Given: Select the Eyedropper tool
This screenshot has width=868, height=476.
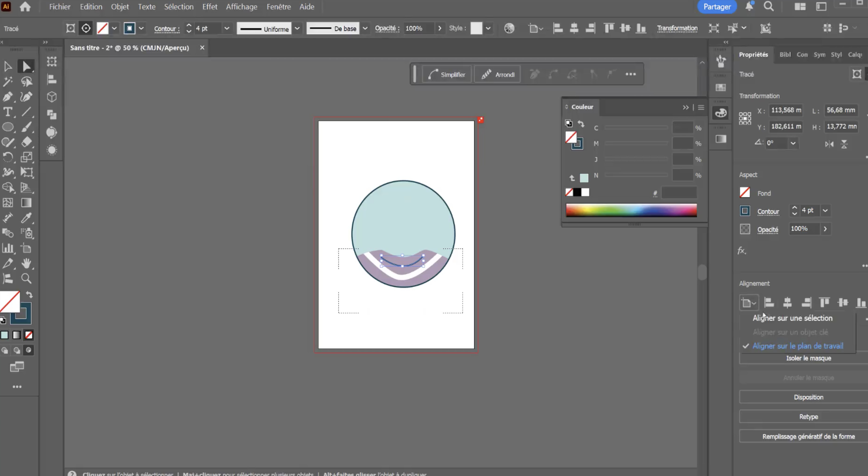Looking at the screenshot, I should point(26,218).
